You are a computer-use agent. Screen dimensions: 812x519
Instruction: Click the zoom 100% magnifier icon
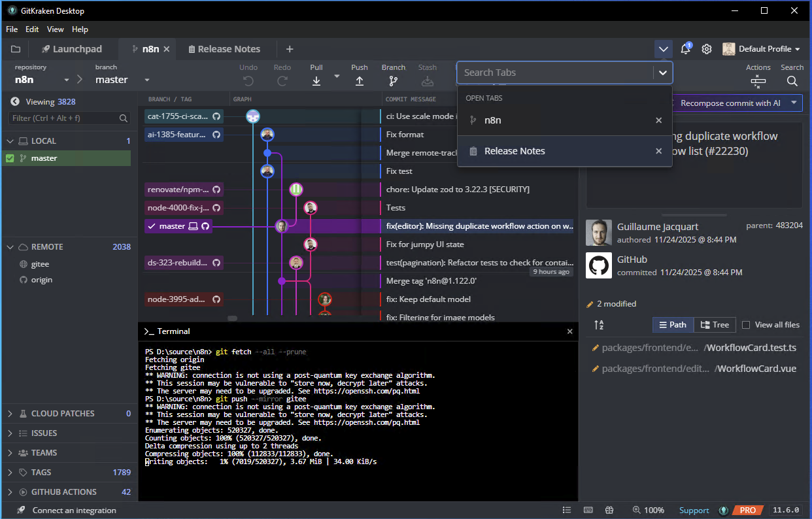(636, 511)
